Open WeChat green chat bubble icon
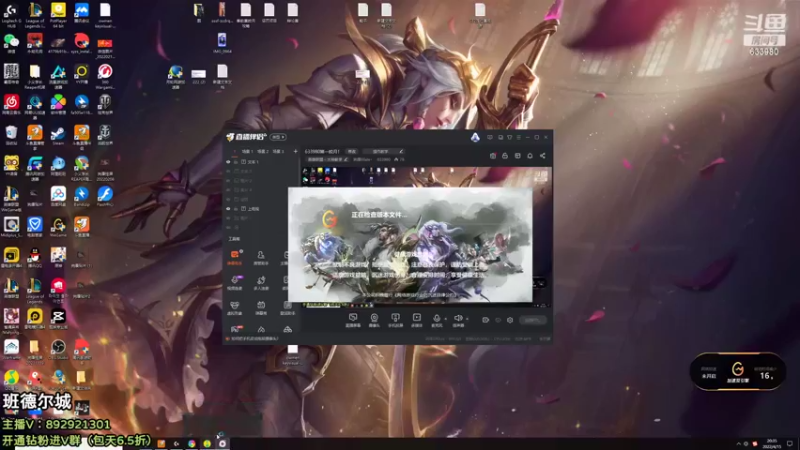 (11, 43)
